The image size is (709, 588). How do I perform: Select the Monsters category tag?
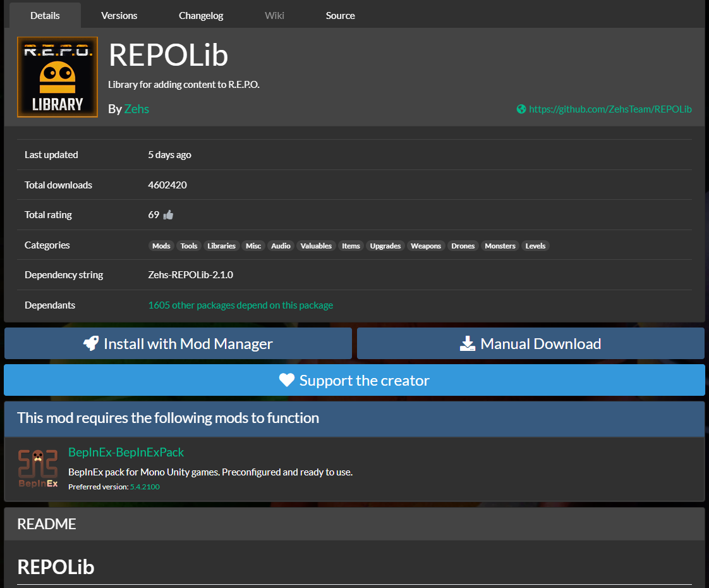500,245
